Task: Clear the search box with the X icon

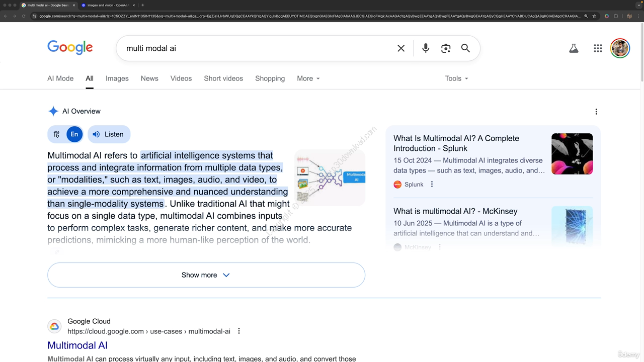Action: [x=401, y=48]
